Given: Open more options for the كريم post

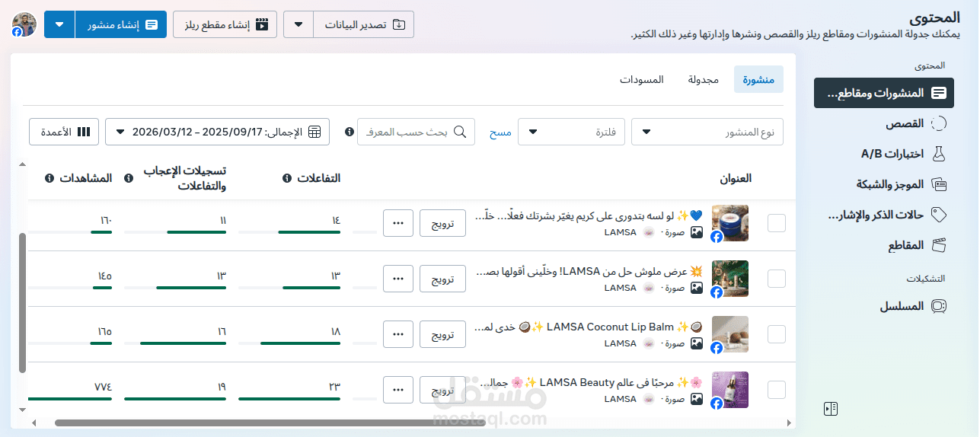Looking at the screenshot, I should [398, 223].
